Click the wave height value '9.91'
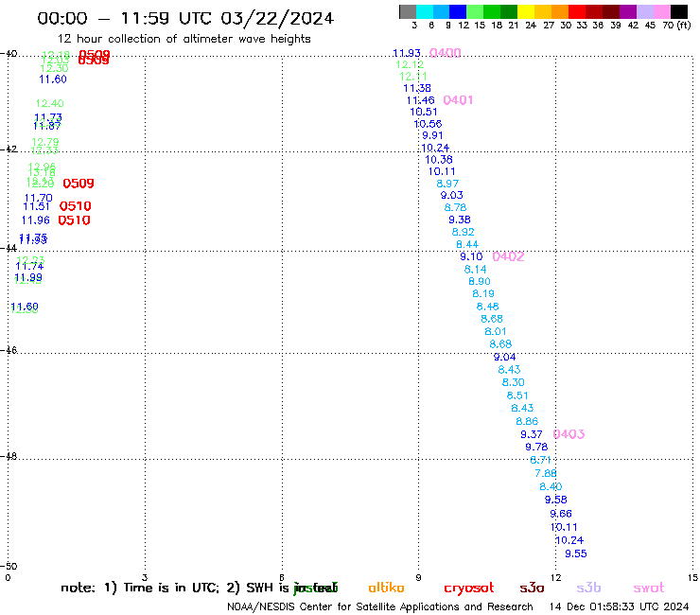The width and height of the screenshot is (700, 615). click(x=432, y=136)
